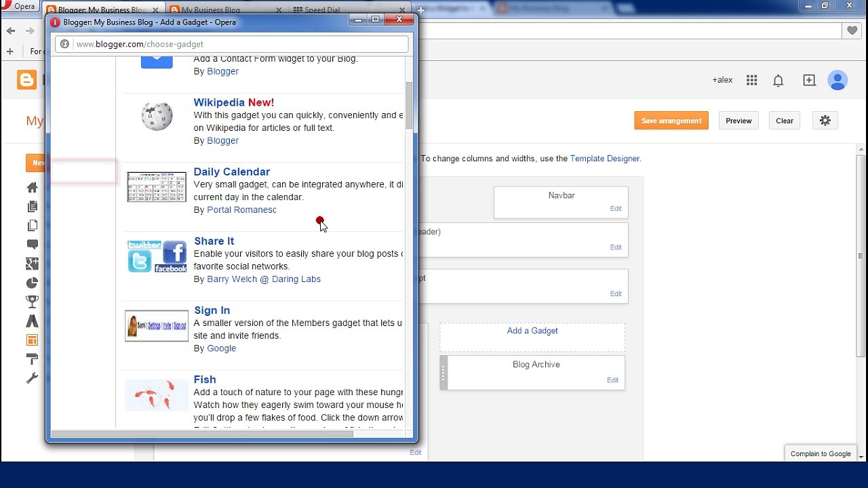
Task: Open the Pages icon in Blogger sidebar
Action: pos(32,226)
